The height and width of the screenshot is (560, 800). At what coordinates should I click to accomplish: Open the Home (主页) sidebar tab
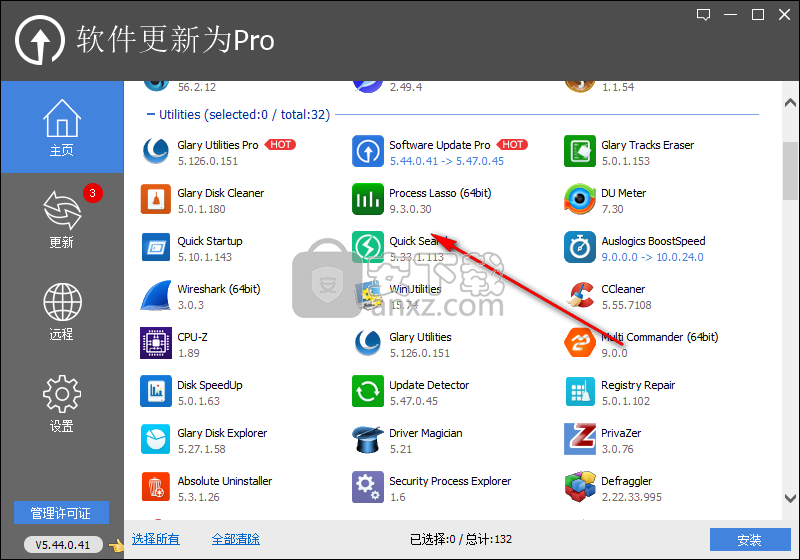tap(62, 128)
